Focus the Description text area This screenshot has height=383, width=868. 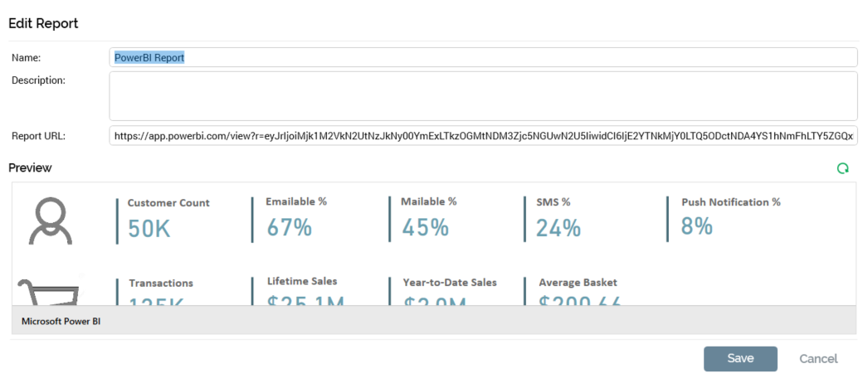coord(483,95)
